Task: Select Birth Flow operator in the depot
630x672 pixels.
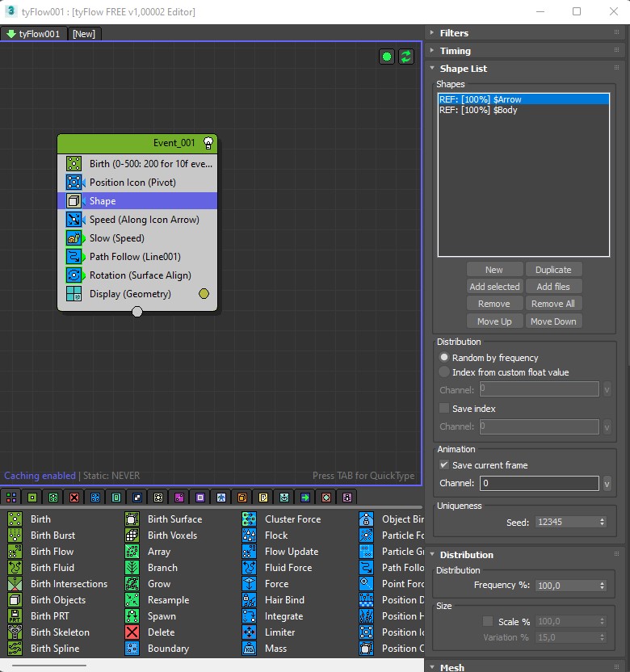Action: pyautogui.click(x=40, y=552)
